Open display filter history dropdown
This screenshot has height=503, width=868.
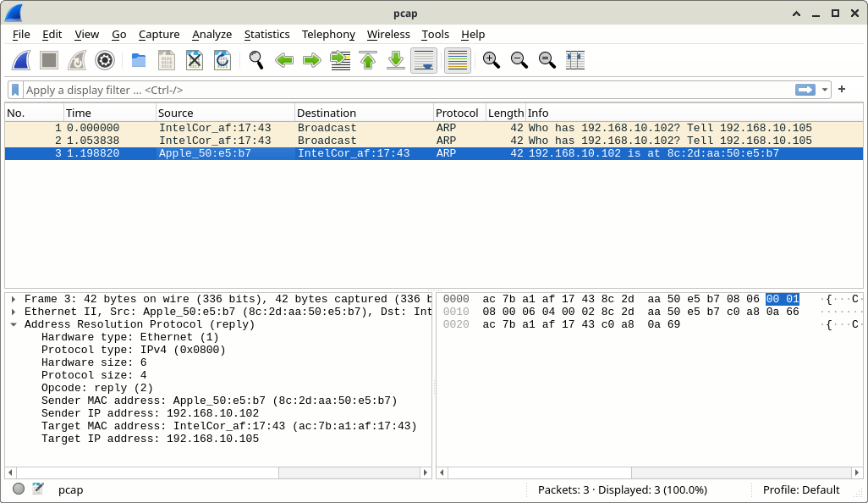pos(824,90)
